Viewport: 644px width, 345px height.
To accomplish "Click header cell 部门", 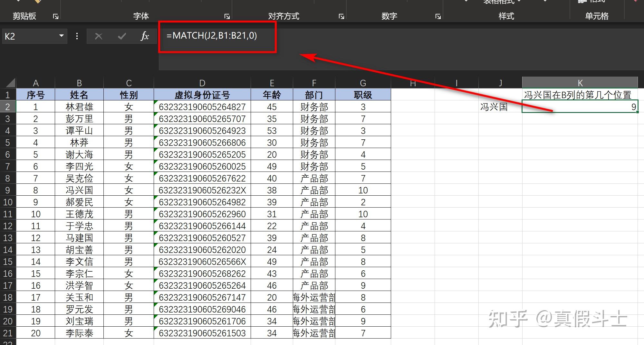I will click(314, 95).
